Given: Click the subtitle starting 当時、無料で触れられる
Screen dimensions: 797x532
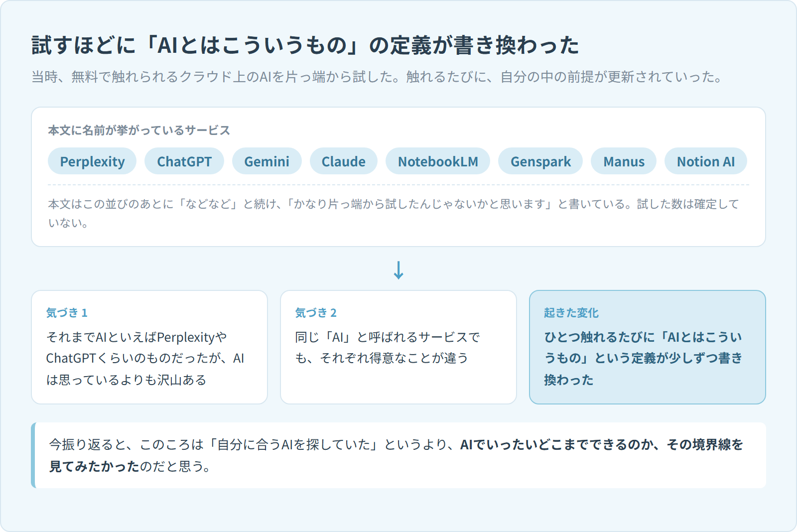Looking at the screenshot, I should [x=377, y=77].
